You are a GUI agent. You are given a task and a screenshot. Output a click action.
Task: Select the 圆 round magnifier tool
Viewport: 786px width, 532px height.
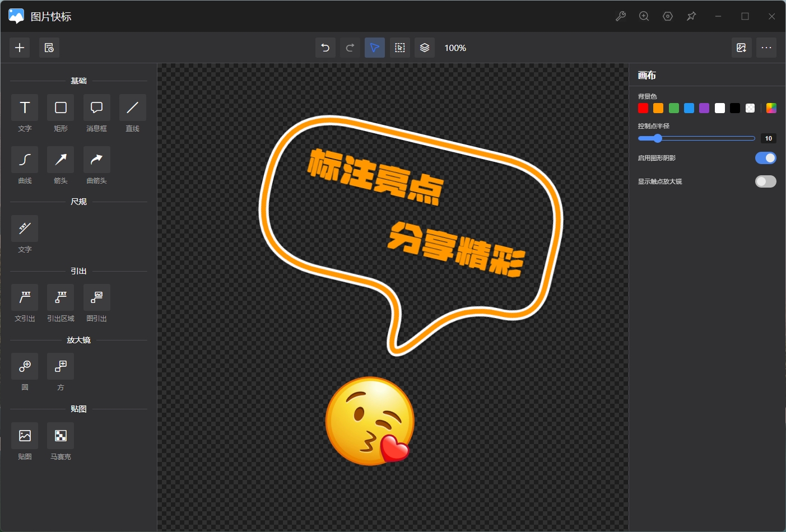[25, 366]
